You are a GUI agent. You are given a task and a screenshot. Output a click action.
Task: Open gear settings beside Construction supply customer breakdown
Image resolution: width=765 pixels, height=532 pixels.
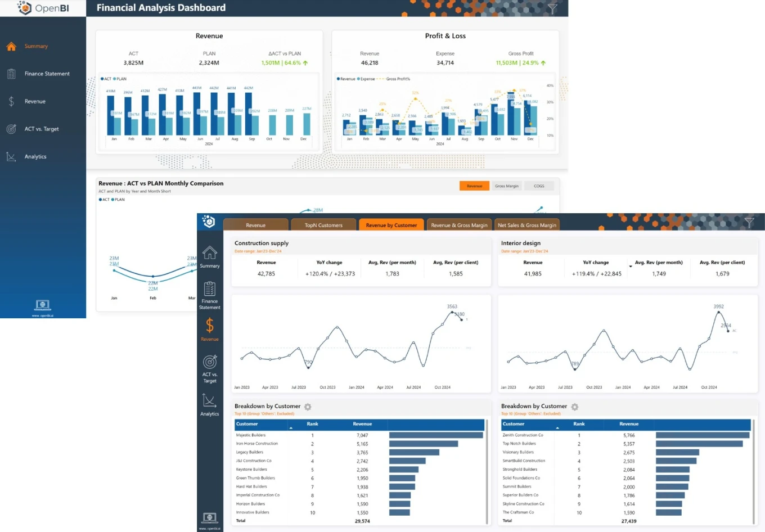(308, 407)
